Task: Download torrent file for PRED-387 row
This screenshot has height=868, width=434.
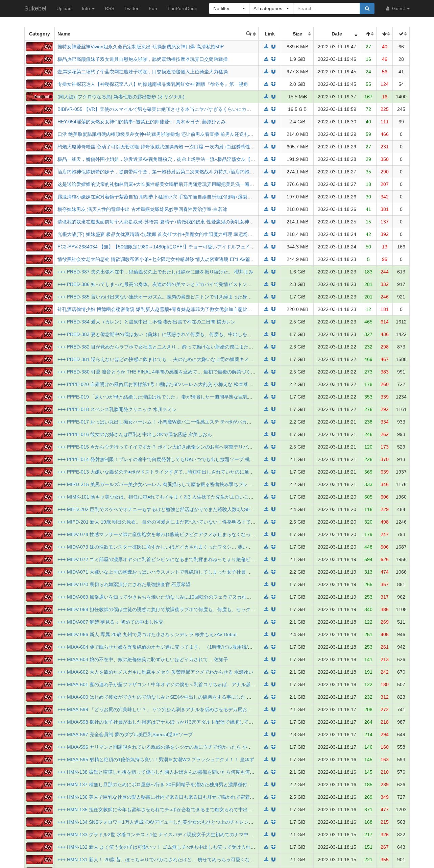Action: point(266,272)
